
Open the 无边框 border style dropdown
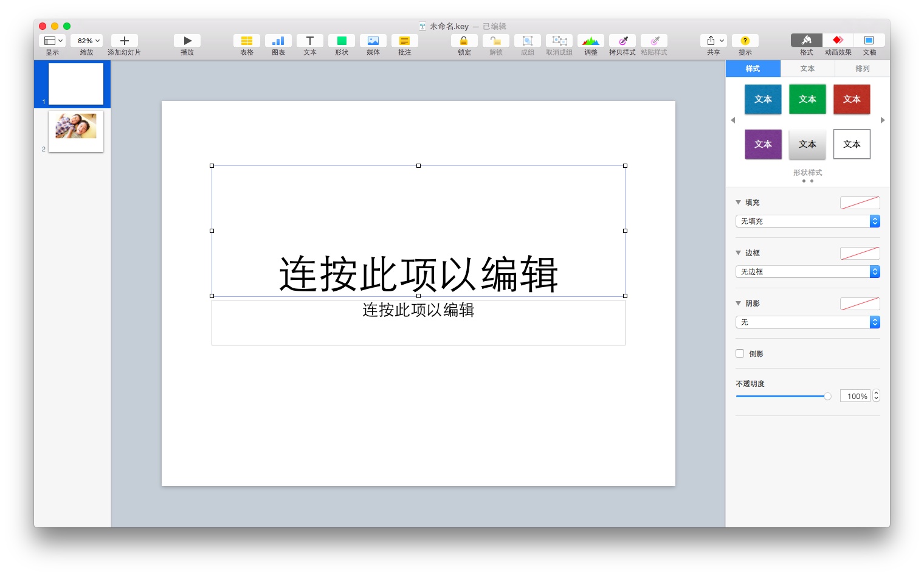point(807,272)
